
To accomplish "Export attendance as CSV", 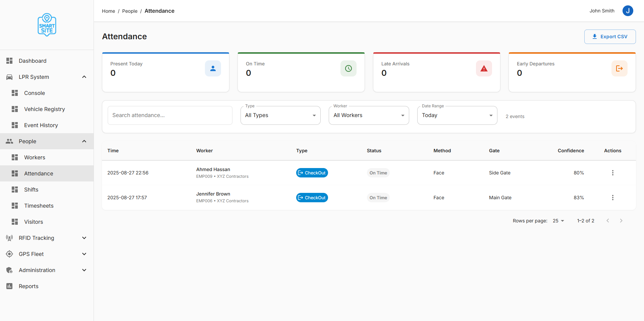I will click(610, 37).
